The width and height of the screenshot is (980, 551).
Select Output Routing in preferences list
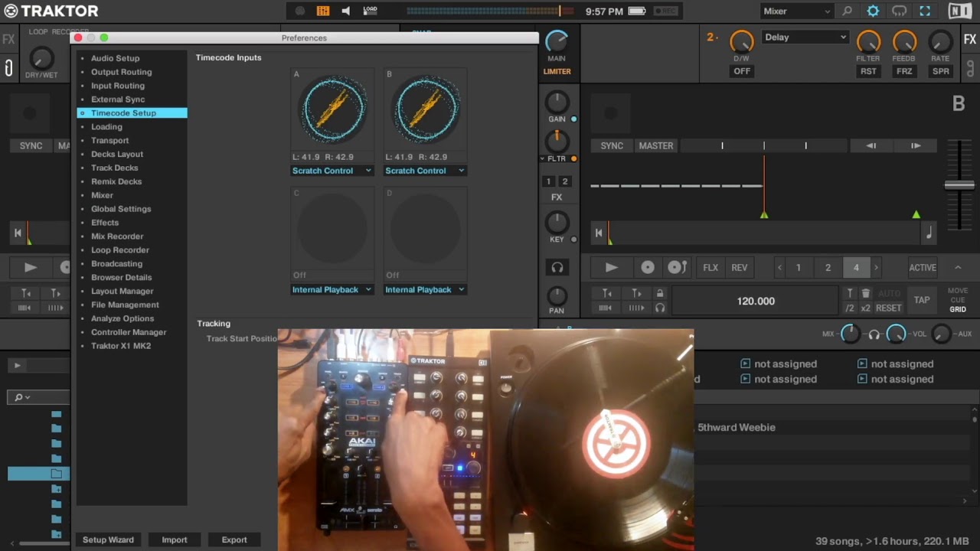pyautogui.click(x=121, y=72)
